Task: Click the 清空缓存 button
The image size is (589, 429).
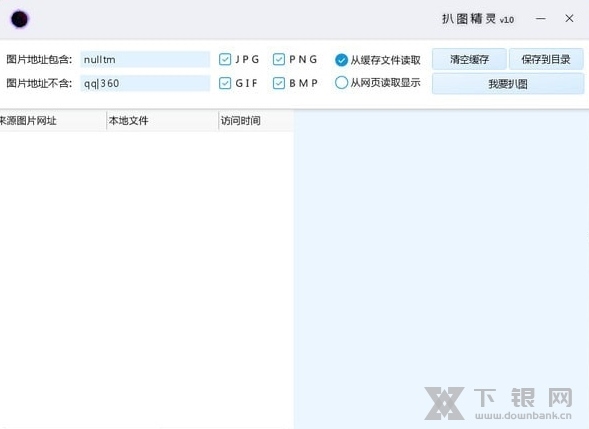Action: [469, 59]
